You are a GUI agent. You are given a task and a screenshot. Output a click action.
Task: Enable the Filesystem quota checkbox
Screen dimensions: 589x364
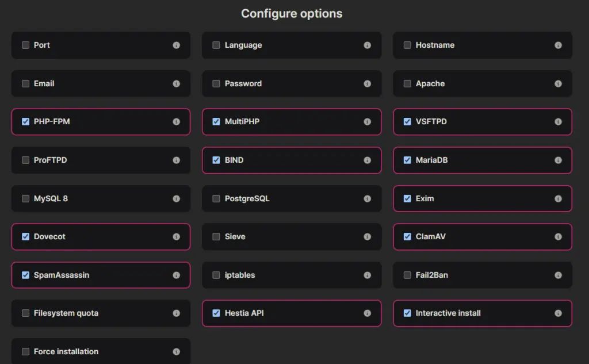(25, 313)
